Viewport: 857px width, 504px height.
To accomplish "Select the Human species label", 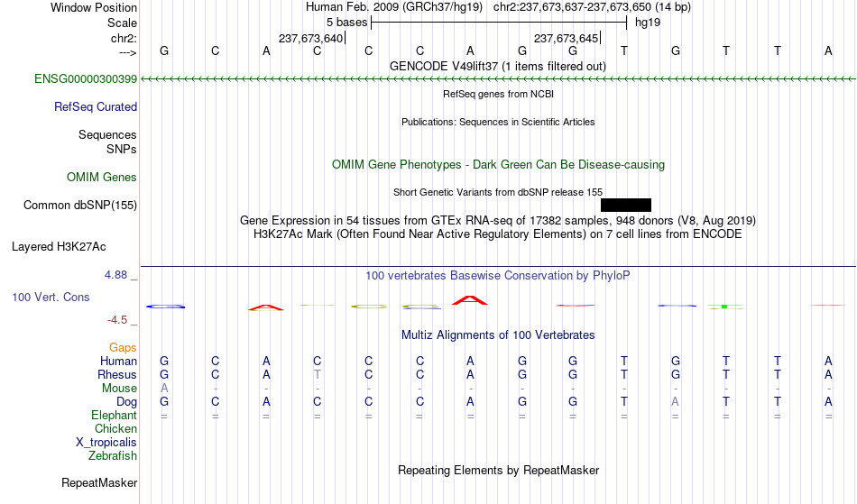I will tap(118, 361).
